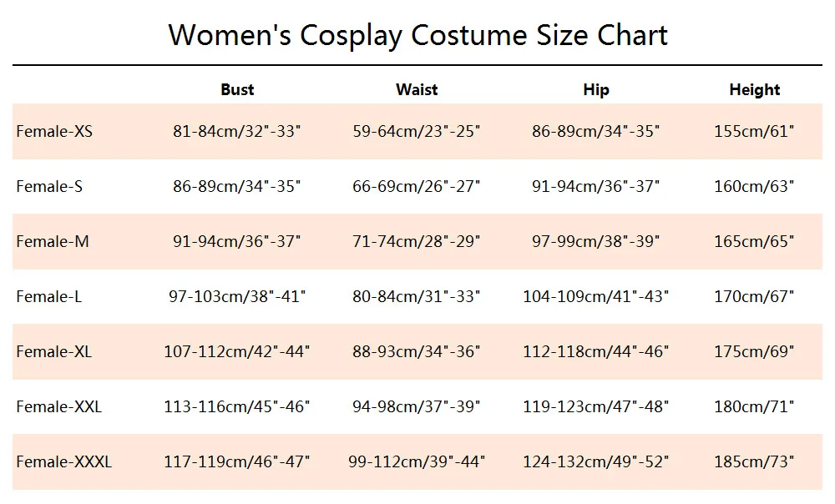835x504 pixels.
Task: Select the 81-84cm bust value for XS
Action: [x=236, y=131]
